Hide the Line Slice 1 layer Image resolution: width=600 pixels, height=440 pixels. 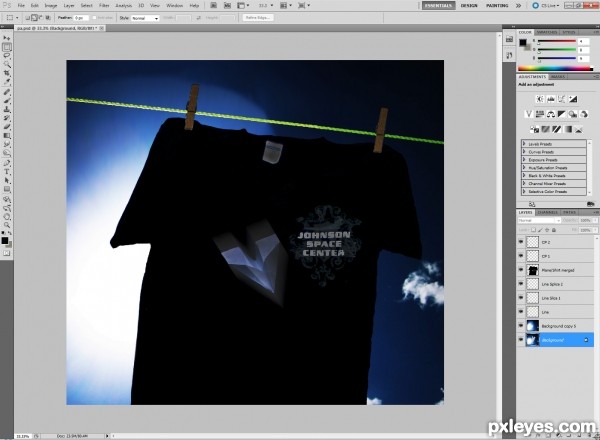tap(521, 297)
